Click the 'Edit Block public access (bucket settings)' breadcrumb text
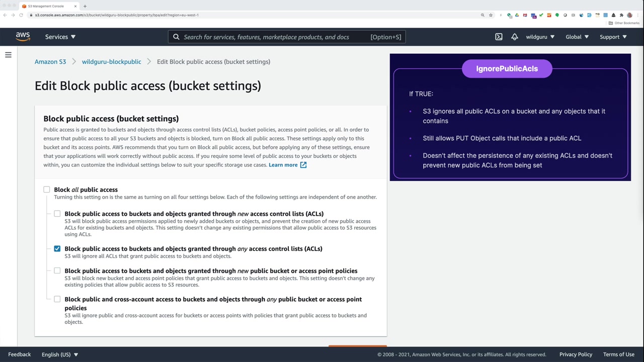The height and width of the screenshot is (362, 644). (213, 62)
